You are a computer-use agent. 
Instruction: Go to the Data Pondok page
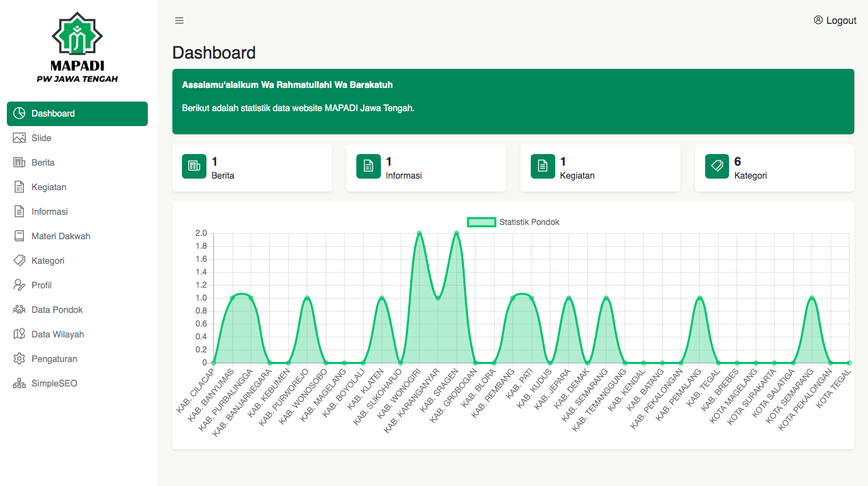click(x=57, y=309)
